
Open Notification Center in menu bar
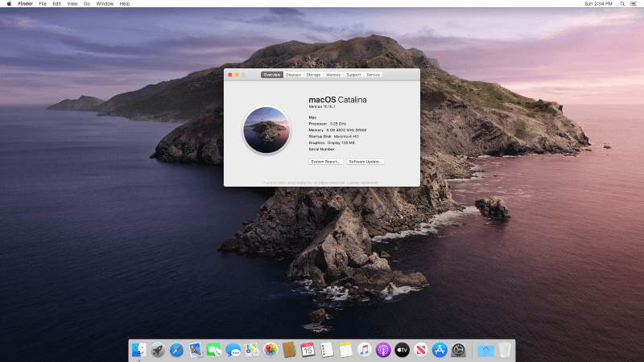(x=634, y=4)
